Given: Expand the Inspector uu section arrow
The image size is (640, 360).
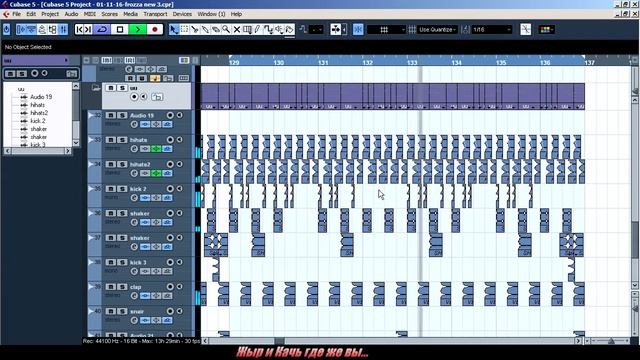Looking at the screenshot, I should coord(66,60).
